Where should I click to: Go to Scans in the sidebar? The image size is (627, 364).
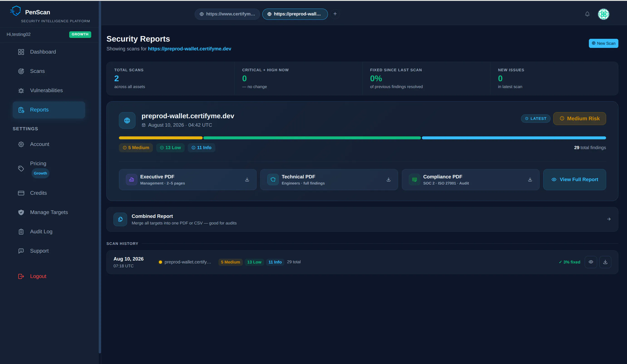click(49, 71)
